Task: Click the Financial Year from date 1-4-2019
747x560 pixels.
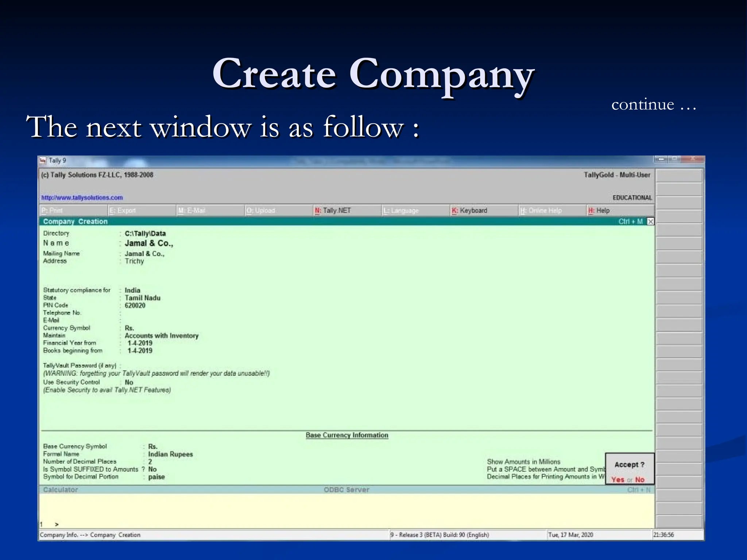Action: 140,343
